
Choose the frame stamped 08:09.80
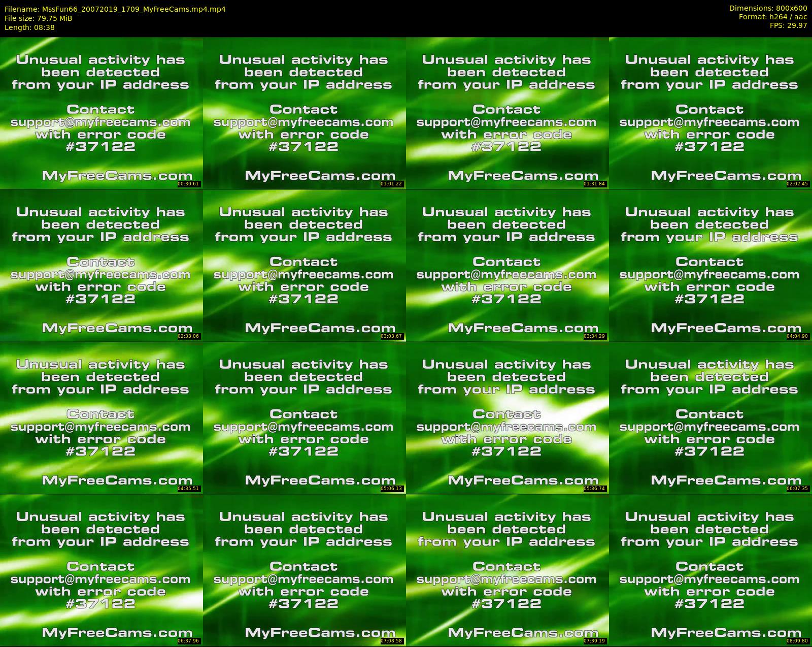(710, 570)
